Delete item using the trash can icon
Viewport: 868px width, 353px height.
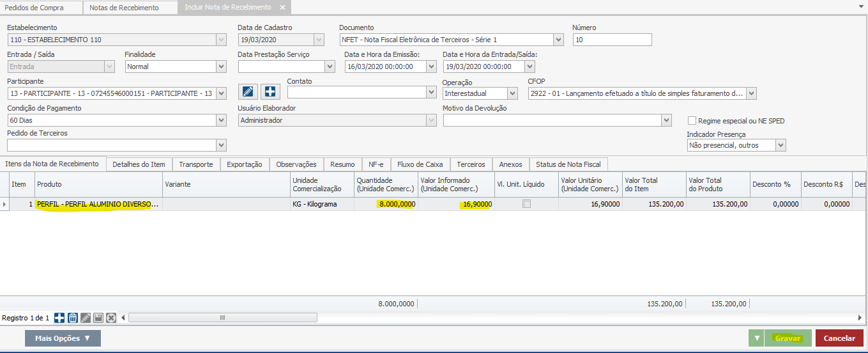point(73,318)
